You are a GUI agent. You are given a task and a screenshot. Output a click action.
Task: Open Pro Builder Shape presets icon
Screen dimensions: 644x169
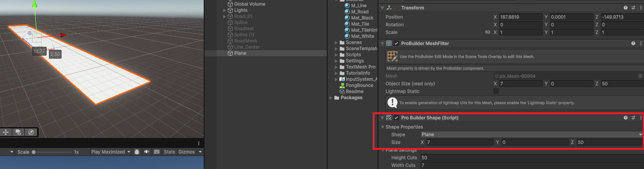tap(633, 118)
